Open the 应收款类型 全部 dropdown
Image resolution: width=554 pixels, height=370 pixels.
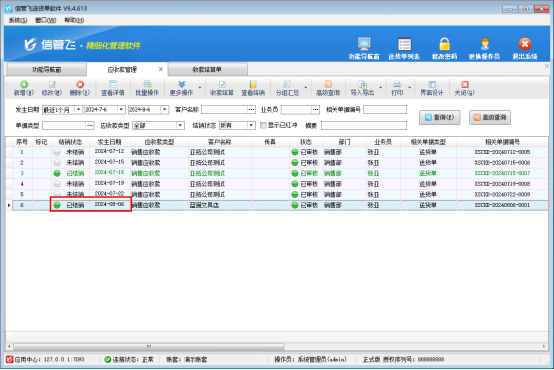click(180, 125)
